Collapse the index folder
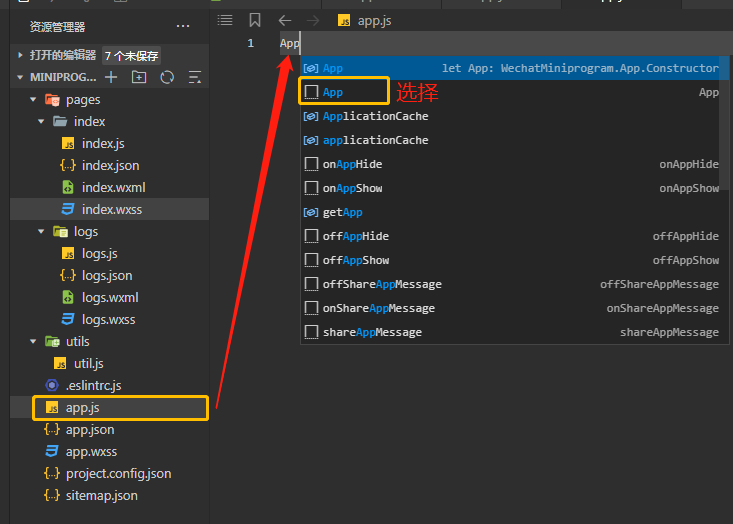733x524 pixels. 41,122
